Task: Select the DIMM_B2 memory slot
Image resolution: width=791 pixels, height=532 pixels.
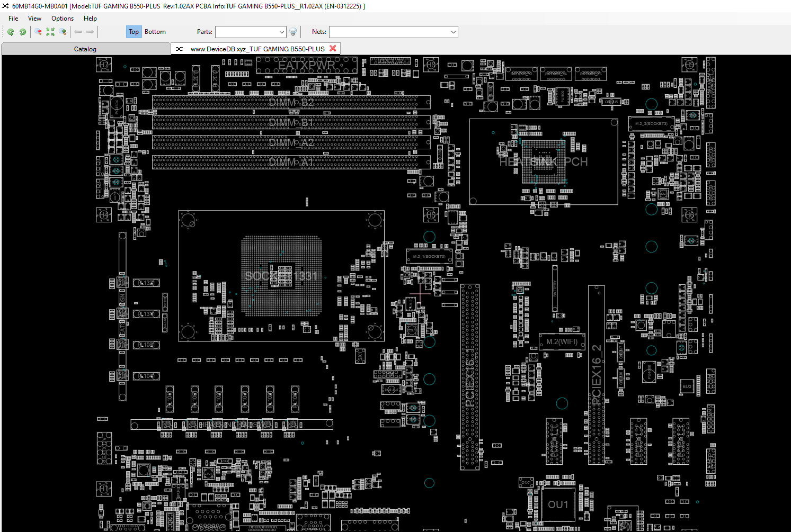Action: click(x=291, y=103)
